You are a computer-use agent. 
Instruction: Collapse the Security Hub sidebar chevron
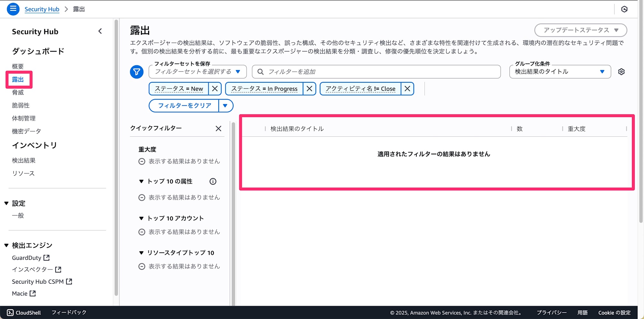[100, 31]
